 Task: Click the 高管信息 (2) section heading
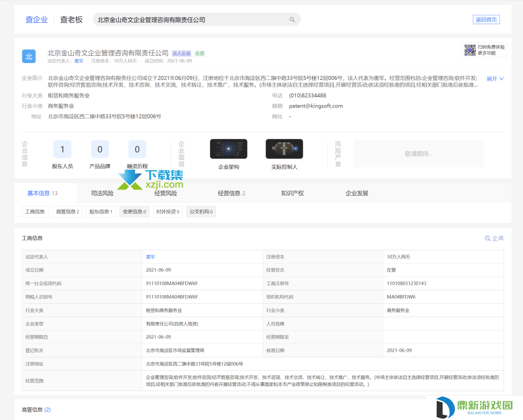tap(36, 410)
